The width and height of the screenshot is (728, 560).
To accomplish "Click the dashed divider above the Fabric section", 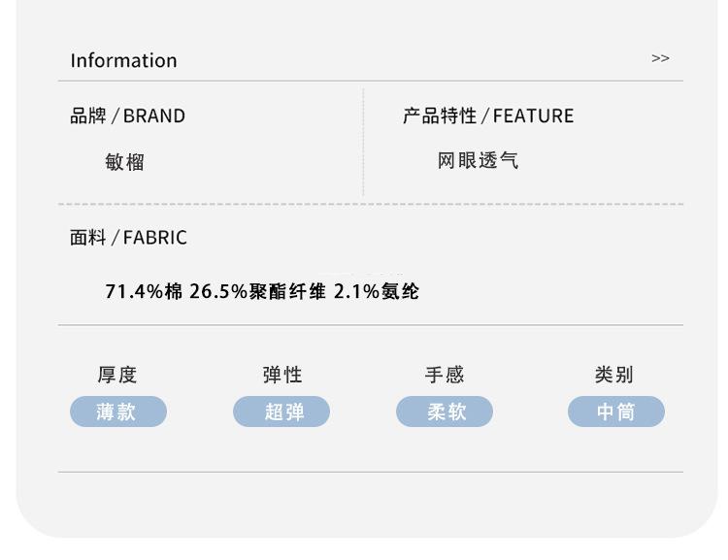I will (x=371, y=204).
